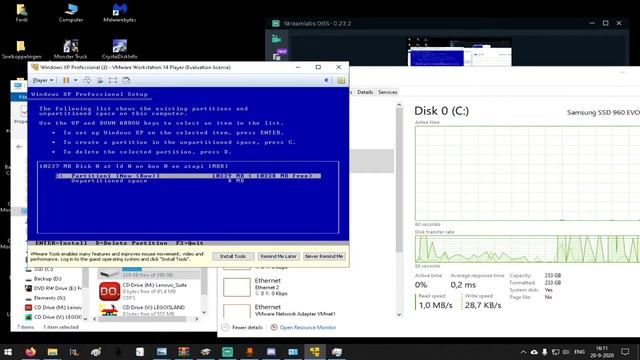Open the CrystalDiskInfo desktop icon
The height and width of the screenshot is (360, 640).
tap(120, 49)
